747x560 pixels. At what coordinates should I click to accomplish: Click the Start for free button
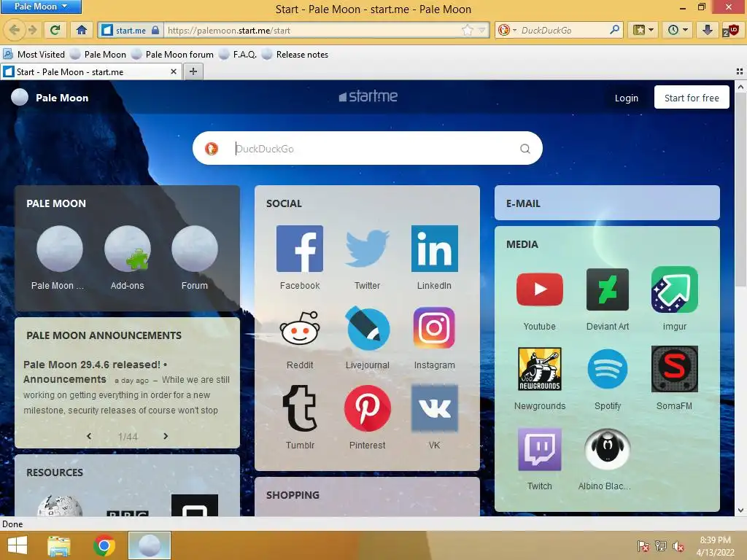[x=692, y=97]
